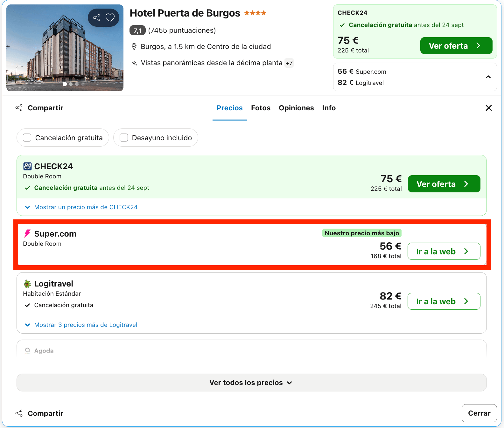Open the Opiniones tab
Screen dimensions: 504x428
tap(296, 108)
